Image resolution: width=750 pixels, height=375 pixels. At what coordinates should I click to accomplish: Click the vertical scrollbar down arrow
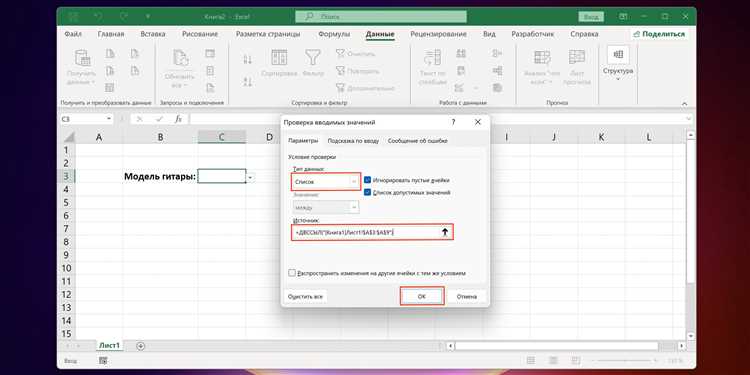(691, 337)
